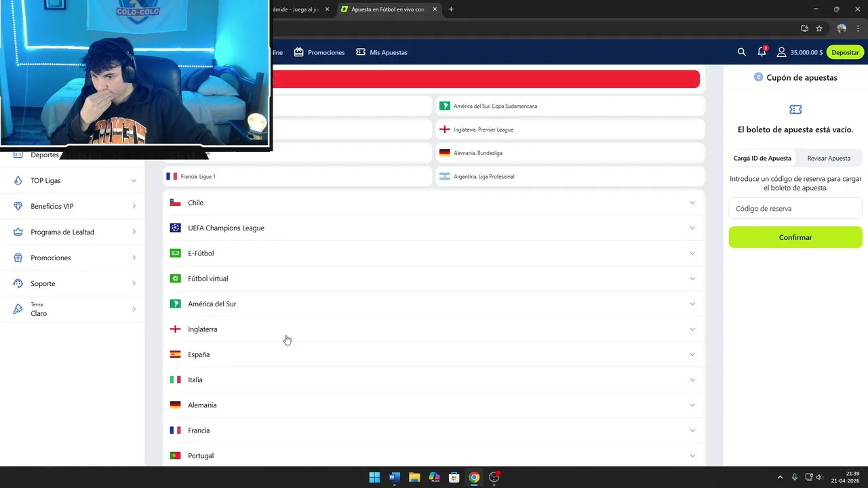This screenshot has height=488, width=868.
Task: Show hidden system tray icons
Action: (x=780, y=477)
